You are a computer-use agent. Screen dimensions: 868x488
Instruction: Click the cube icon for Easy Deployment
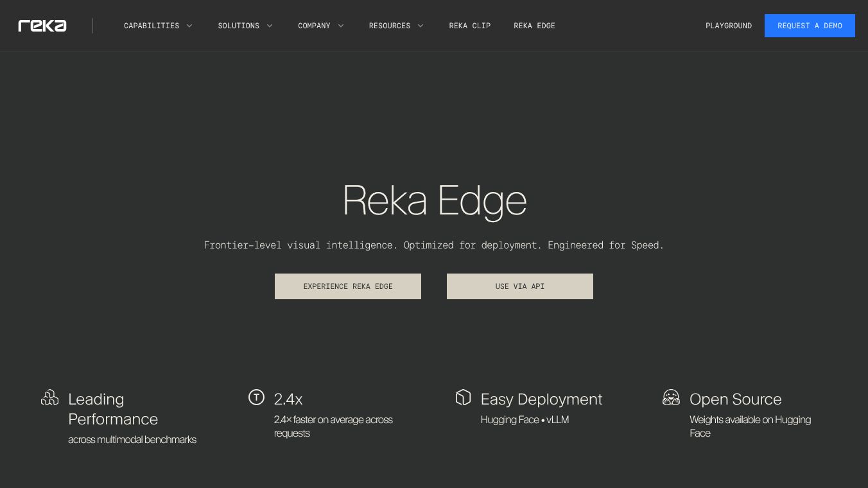click(x=464, y=397)
